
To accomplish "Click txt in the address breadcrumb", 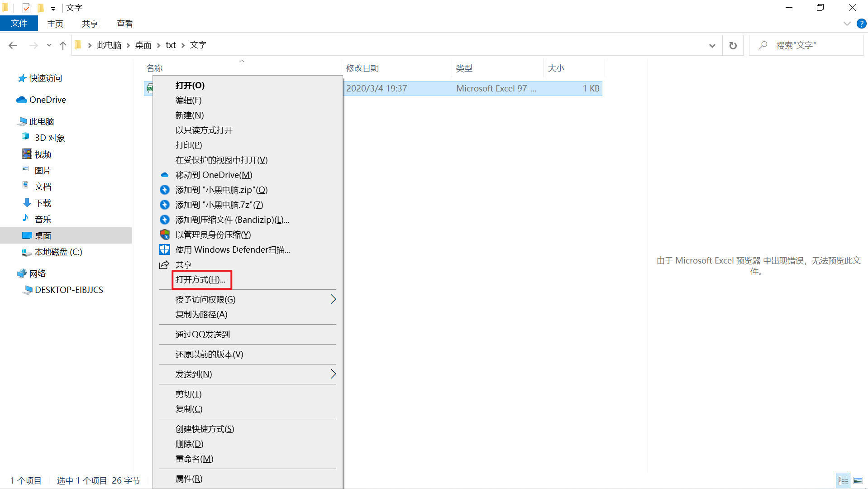I will 171,45.
